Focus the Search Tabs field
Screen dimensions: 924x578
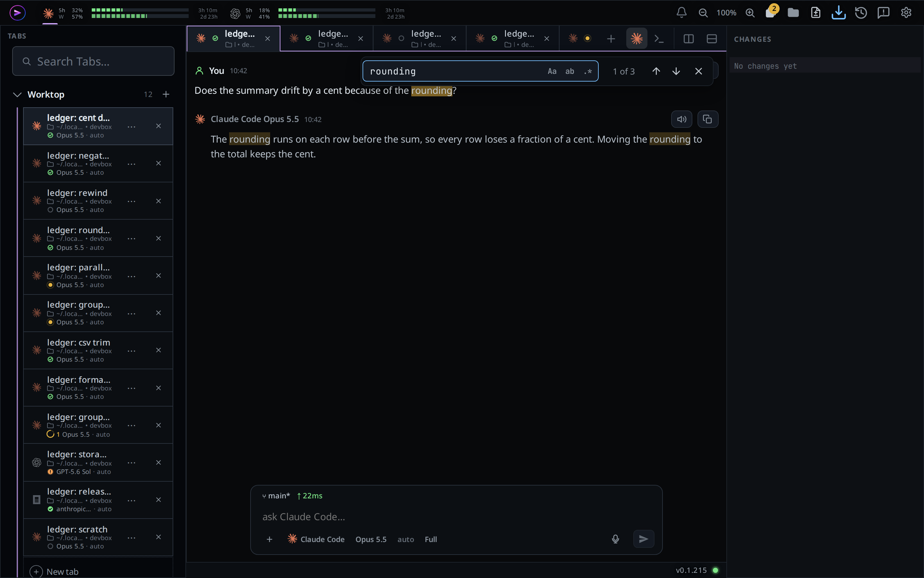[x=93, y=61]
